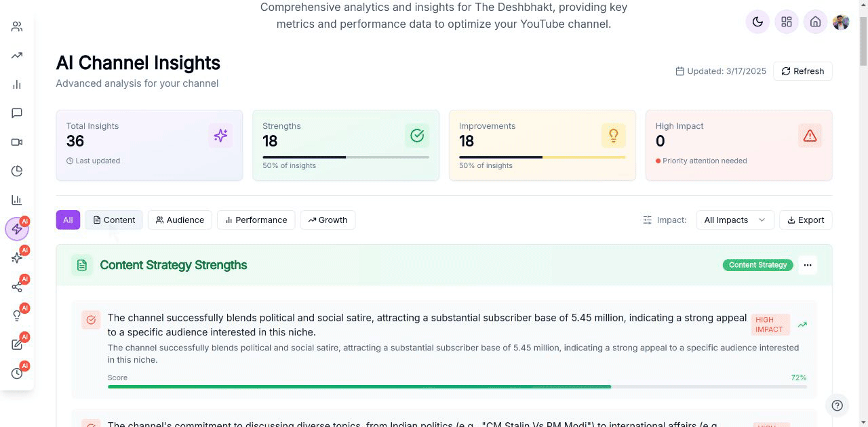Open the comments bubble icon in the sidebar
This screenshot has height=427, width=868.
pyautogui.click(x=17, y=113)
